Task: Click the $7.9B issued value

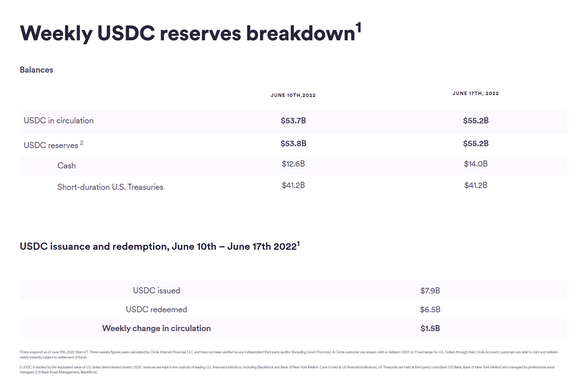Action: 430,291
